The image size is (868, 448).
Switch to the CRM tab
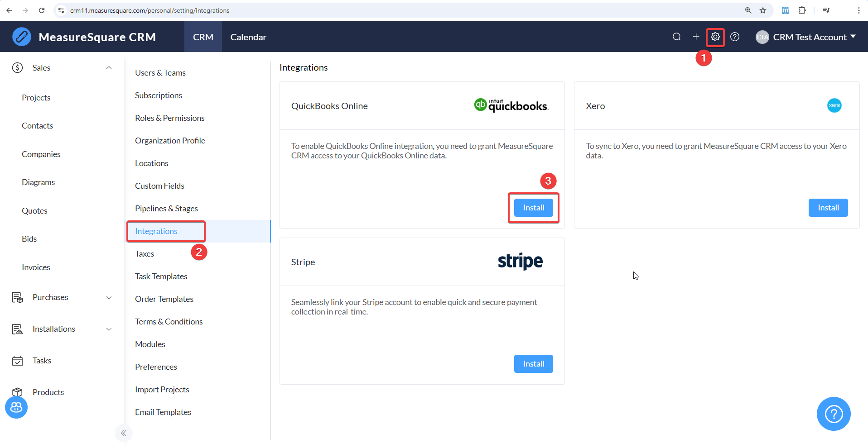(x=203, y=37)
